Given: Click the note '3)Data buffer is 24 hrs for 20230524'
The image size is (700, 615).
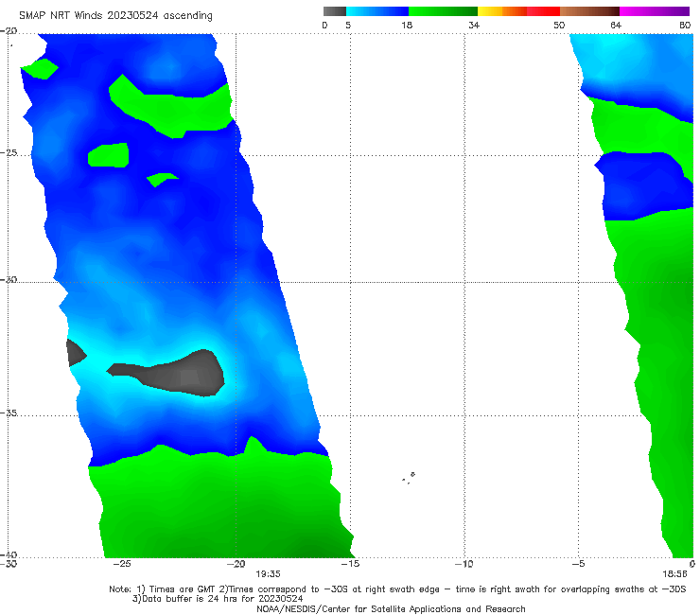Looking at the screenshot, I should [218, 599].
